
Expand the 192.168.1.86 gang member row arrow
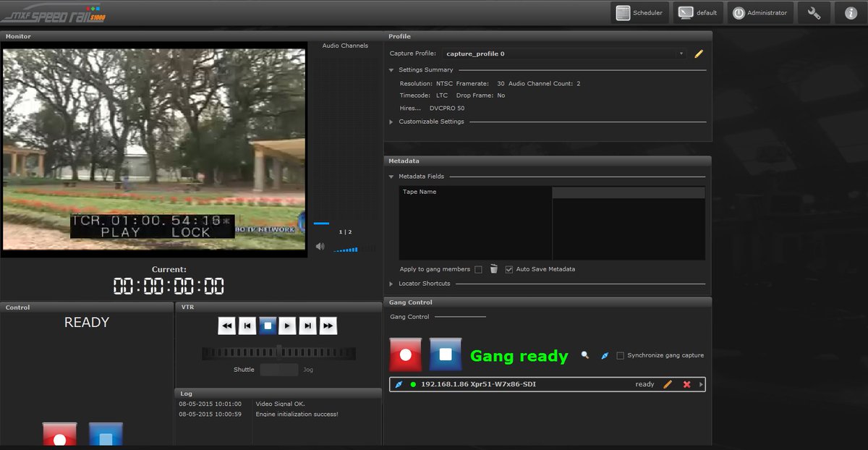click(701, 384)
